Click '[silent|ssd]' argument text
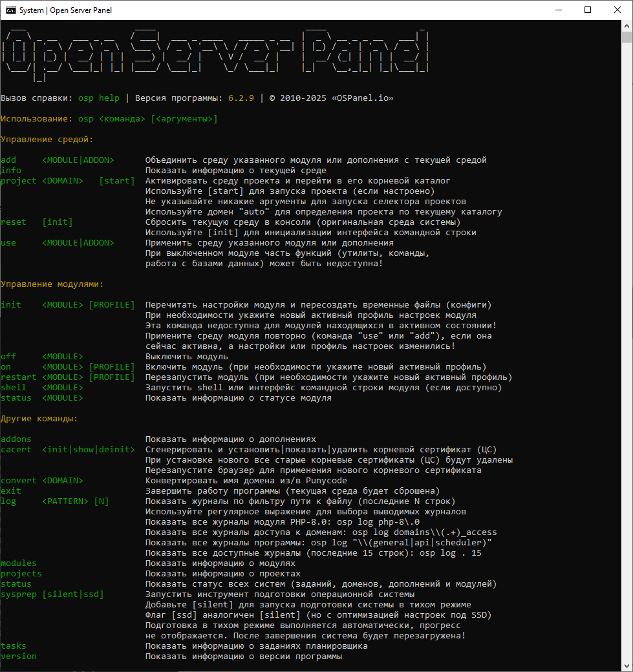Image resolution: width=633 pixels, height=672 pixels. tap(73, 594)
